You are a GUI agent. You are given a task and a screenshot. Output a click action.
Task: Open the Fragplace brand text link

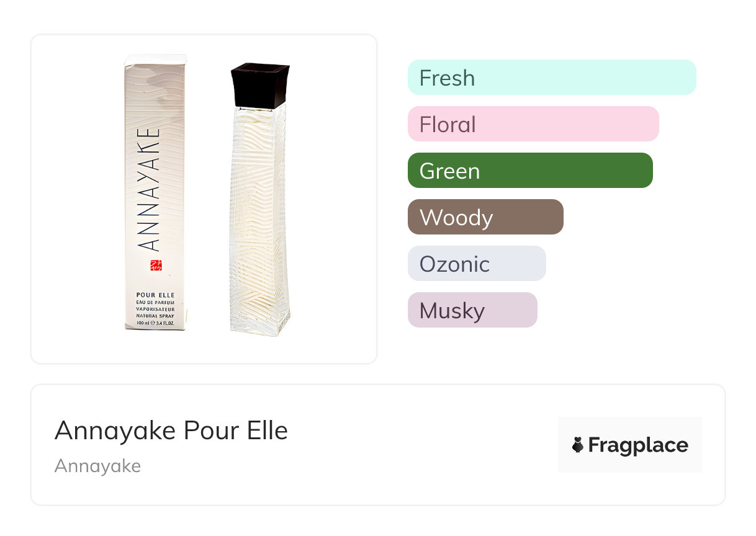click(x=638, y=445)
